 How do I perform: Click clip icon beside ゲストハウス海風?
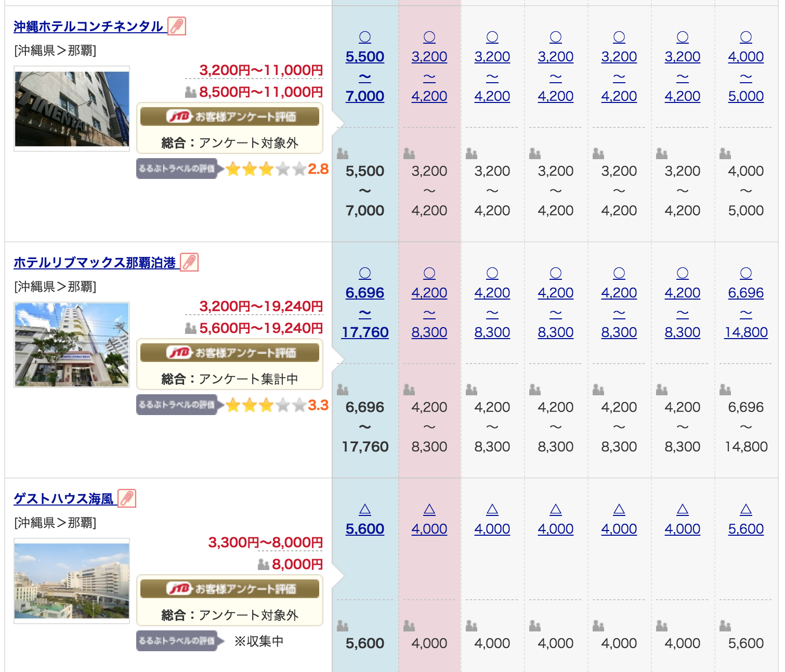pos(127,498)
